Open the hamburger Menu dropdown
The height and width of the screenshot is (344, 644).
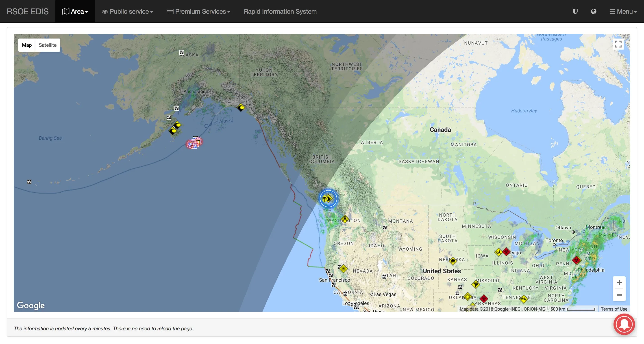click(623, 11)
